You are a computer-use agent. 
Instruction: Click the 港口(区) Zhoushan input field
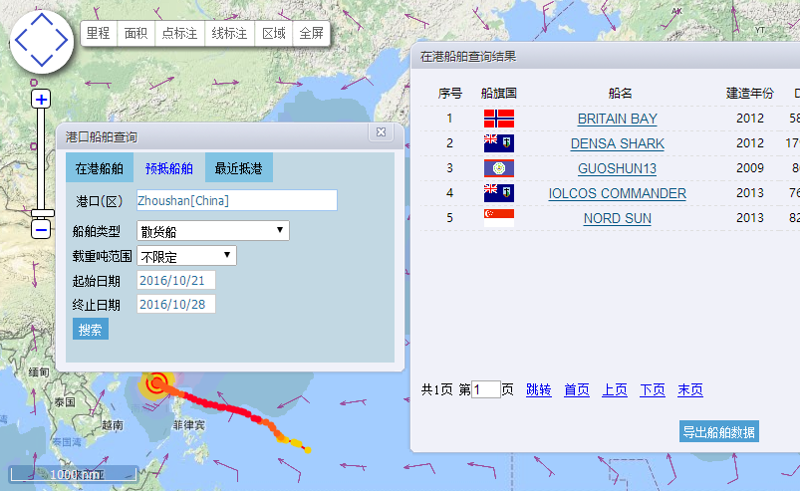(236, 201)
